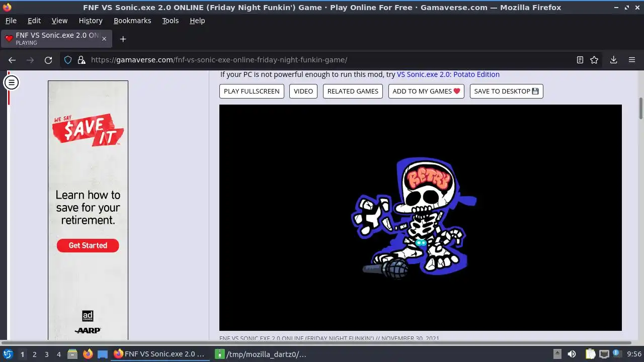Open the tracking protection shield icon
The image size is (644, 362).
pyautogui.click(x=68, y=60)
